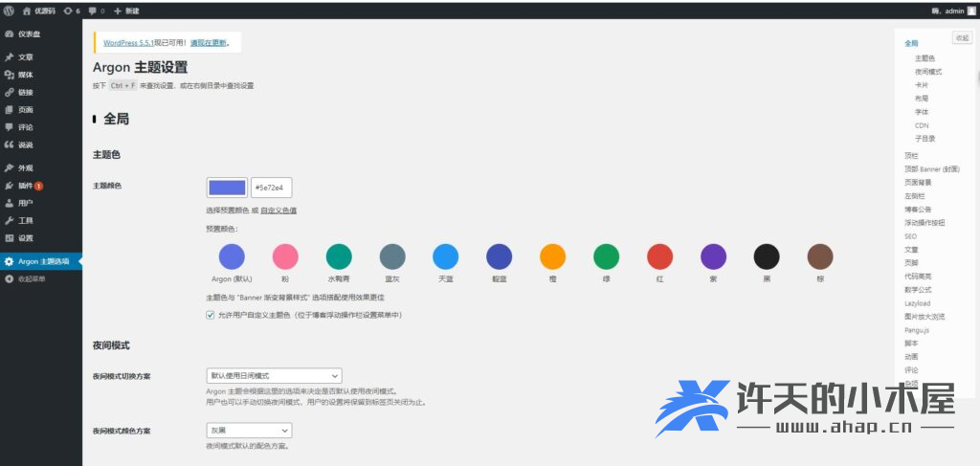Jump to 代码高亮 in the contents panel
Image resolution: width=980 pixels, height=466 pixels.
tap(918, 277)
